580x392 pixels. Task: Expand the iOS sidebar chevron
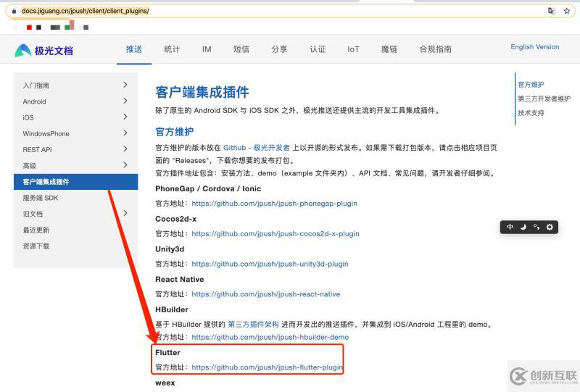pyautogui.click(x=125, y=117)
